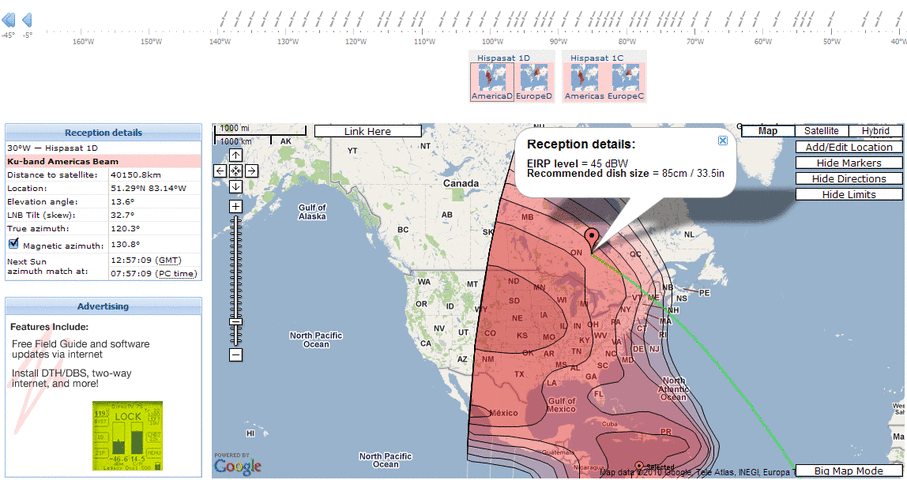This screenshot has width=907, height=480.
Task: Adjust the map zoom slider handle
Action: click(235, 322)
